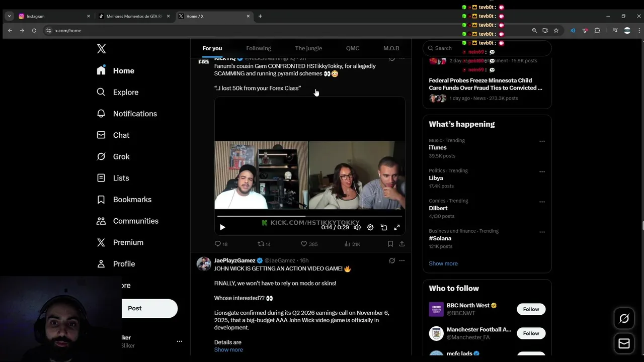The image size is (644, 362).
Task: Click the X logo in the sidebar
Action: [x=101, y=49]
